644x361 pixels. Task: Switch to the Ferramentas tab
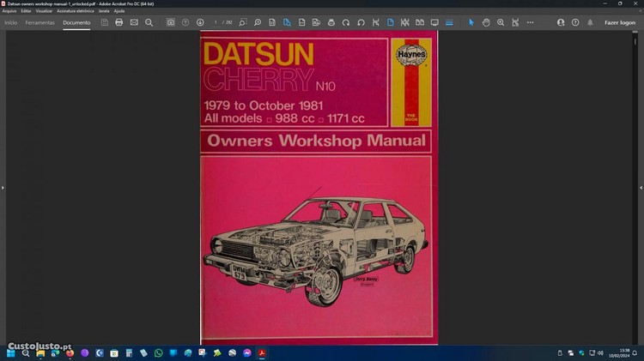pos(40,22)
